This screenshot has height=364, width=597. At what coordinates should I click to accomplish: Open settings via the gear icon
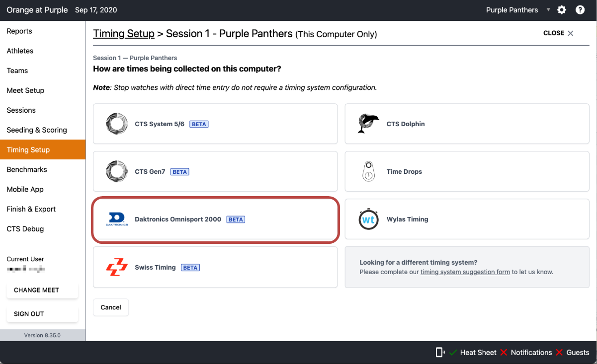[x=562, y=10]
